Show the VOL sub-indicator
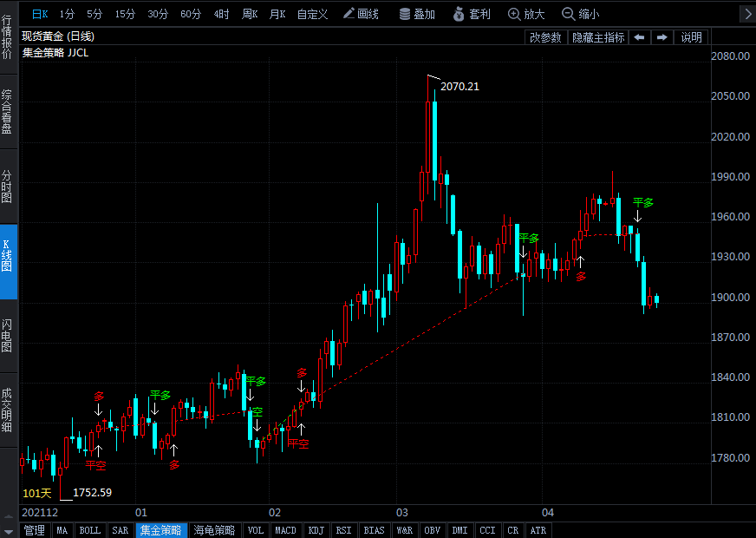 256,530
